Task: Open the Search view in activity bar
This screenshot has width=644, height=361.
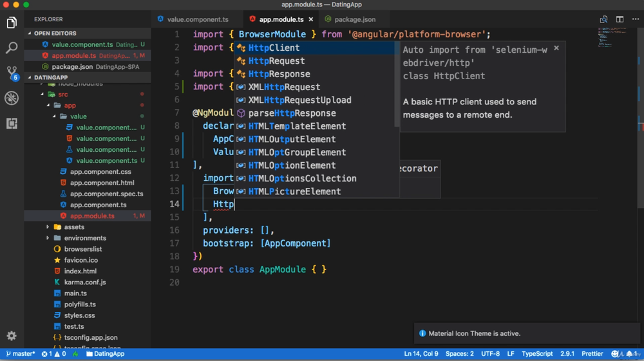Action: pos(12,48)
